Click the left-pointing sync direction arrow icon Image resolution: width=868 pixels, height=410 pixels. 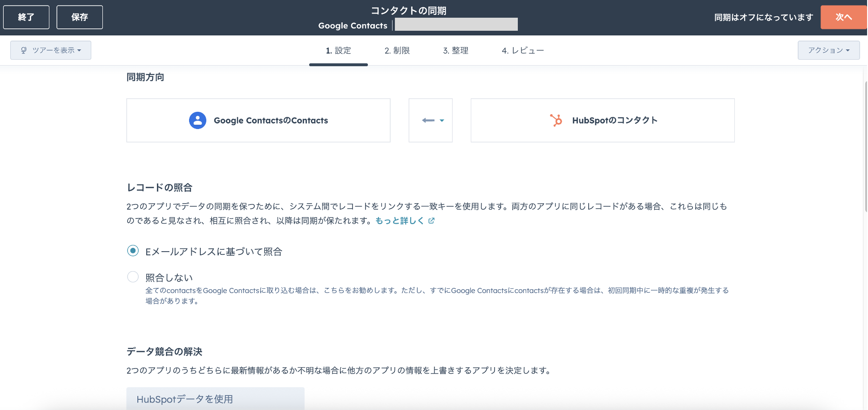[x=427, y=120]
